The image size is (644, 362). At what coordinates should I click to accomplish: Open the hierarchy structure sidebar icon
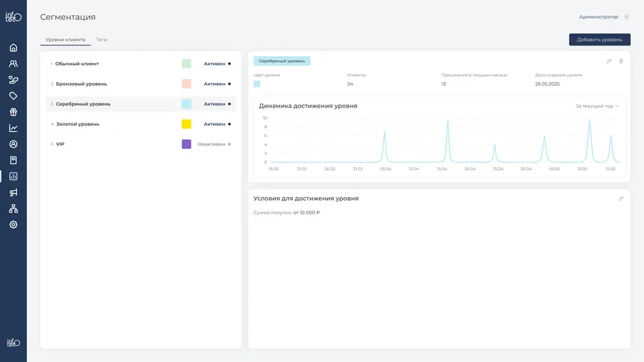pyautogui.click(x=13, y=209)
